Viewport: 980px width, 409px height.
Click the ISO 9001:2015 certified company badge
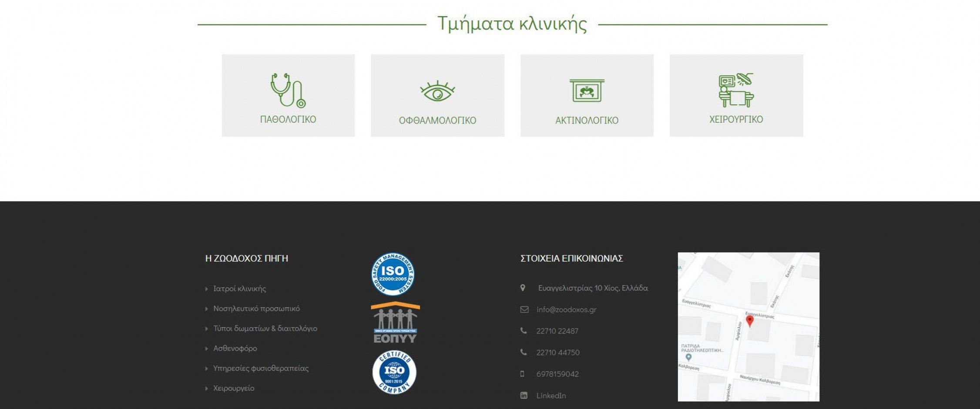394,372
